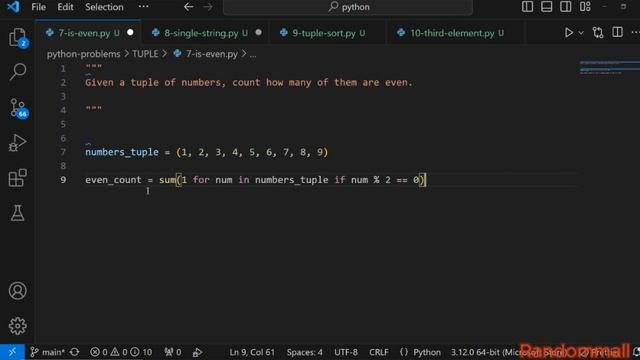Change the CRLF end of line sequence
Viewport: 640px width, 360px height.
coord(379,352)
